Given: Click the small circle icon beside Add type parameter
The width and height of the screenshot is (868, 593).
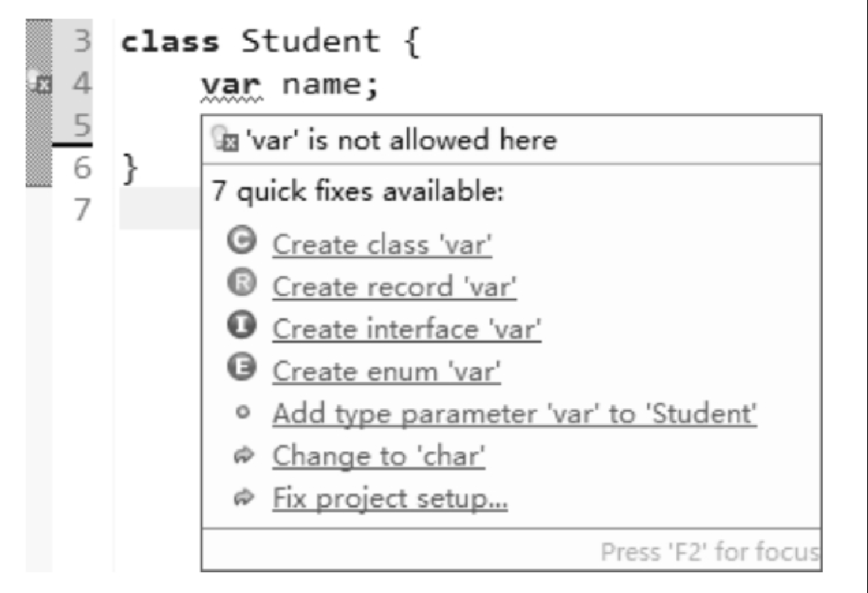Looking at the screenshot, I should tap(242, 413).
